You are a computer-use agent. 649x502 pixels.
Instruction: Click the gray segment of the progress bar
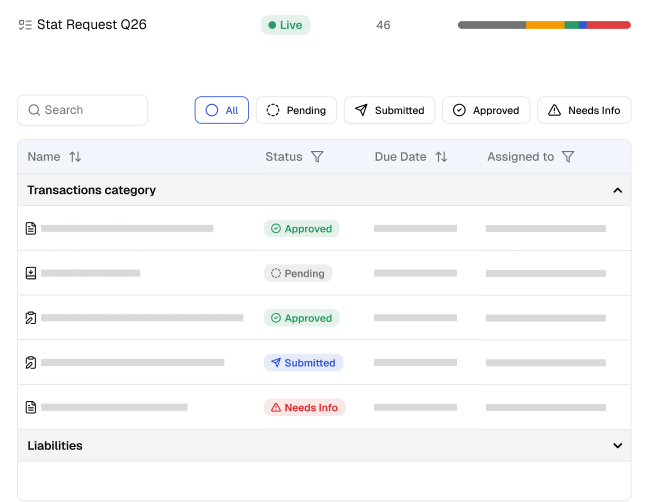(x=492, y=25)
